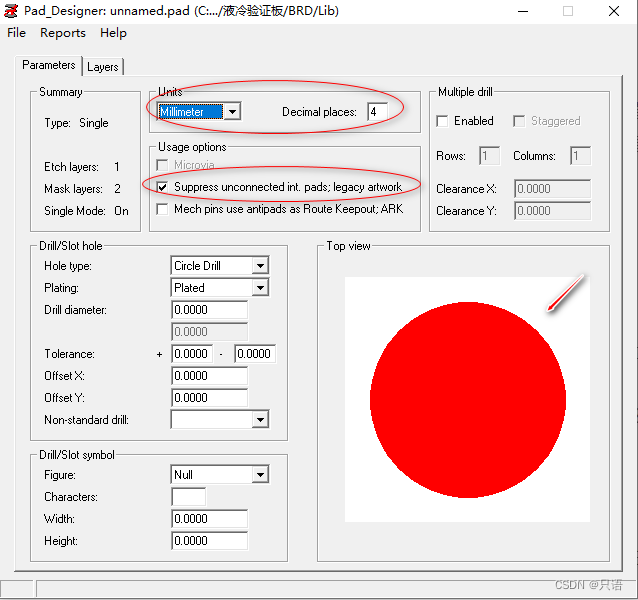Click the Drill diameter input field
Screen dimensions: 638x600
pyautogui.click(x=209, y=310)
